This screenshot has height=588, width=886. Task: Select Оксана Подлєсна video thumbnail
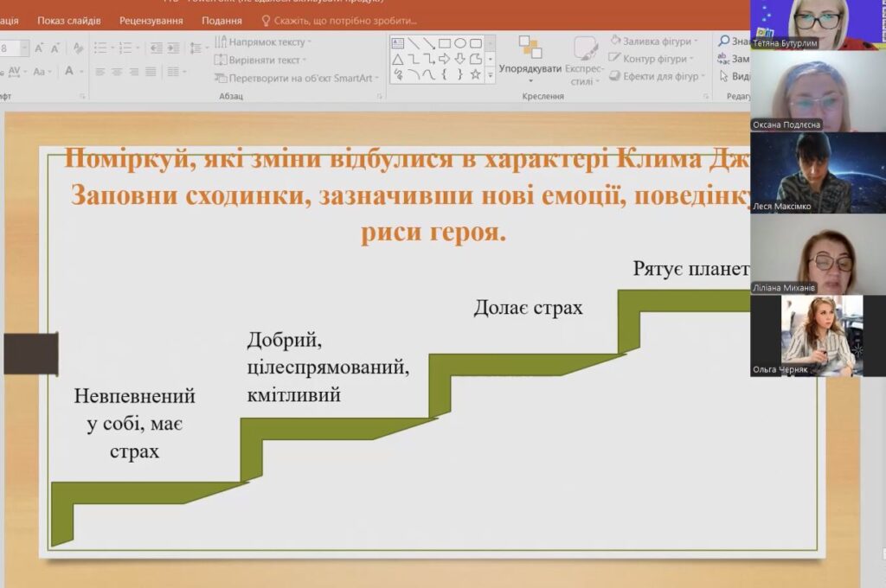click(818, 92)
